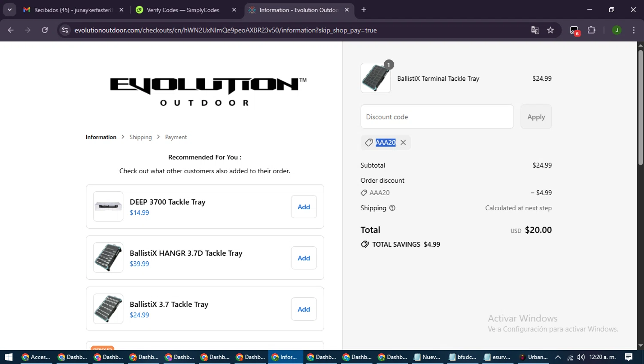Screen dimensions: 644x364
Task: Open the esurv... Notepad taskbar item
Action: pyautogui.click(x=497, y=357)
